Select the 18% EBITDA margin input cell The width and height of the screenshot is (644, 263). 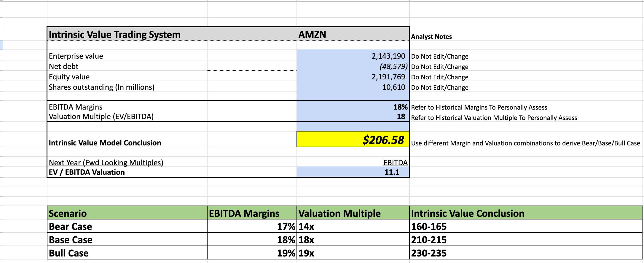(x=353, y=107)
